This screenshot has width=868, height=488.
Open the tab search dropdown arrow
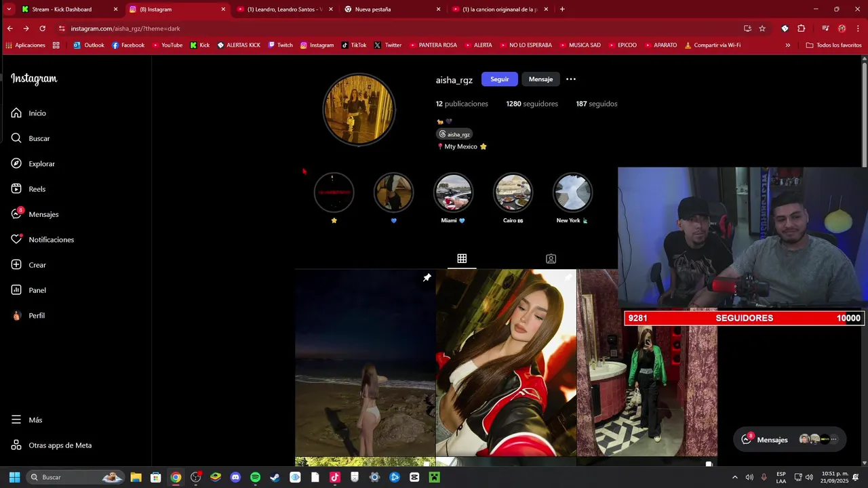[8, 9]
